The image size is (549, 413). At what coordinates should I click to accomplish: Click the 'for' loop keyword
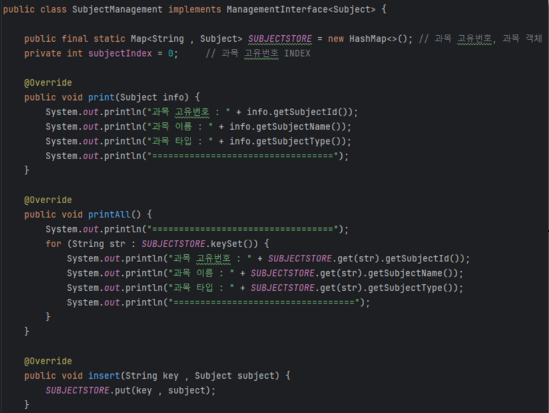tap(53, 244)
